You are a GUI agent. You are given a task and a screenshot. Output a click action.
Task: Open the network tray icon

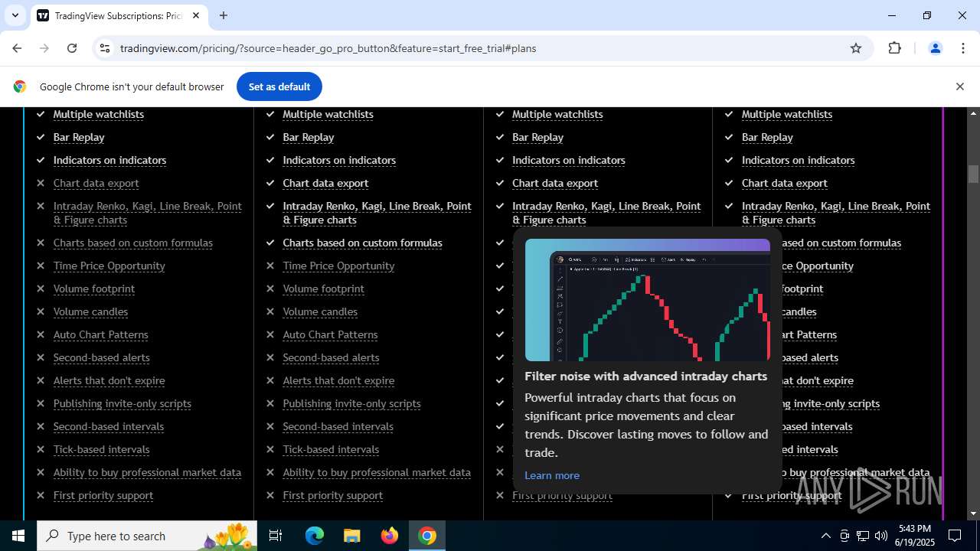point(863,536)
